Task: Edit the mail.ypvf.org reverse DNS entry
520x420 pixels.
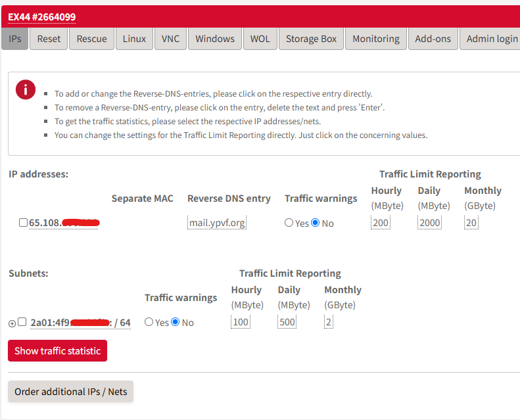Action: (217, 223)
